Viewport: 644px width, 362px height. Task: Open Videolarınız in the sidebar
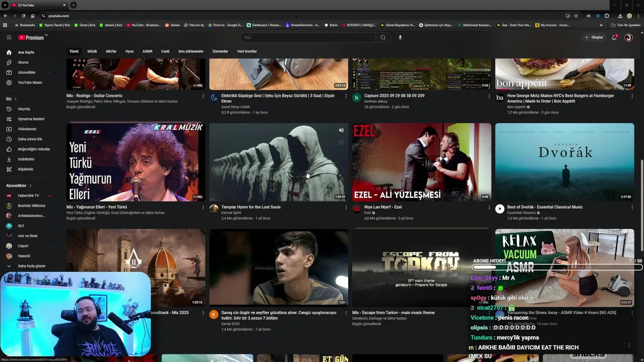click(27, 129)
